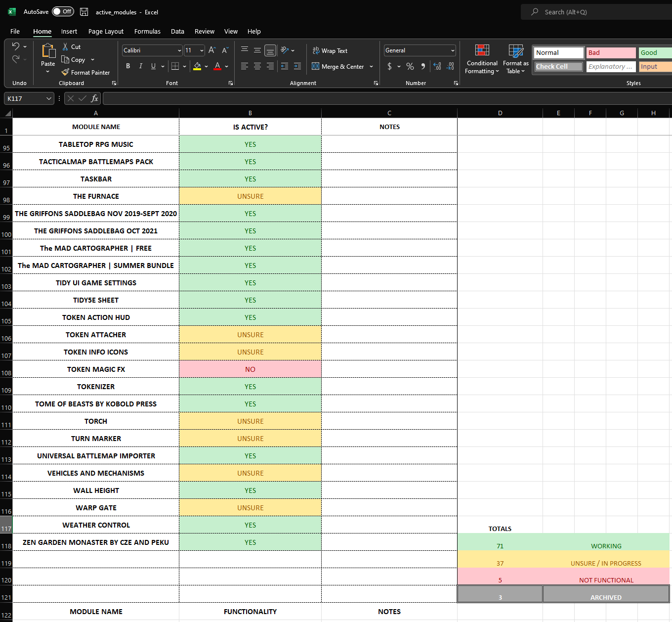Click the Cut scissors icon
This screenshot has height=622, width=672.
(65, 46)
